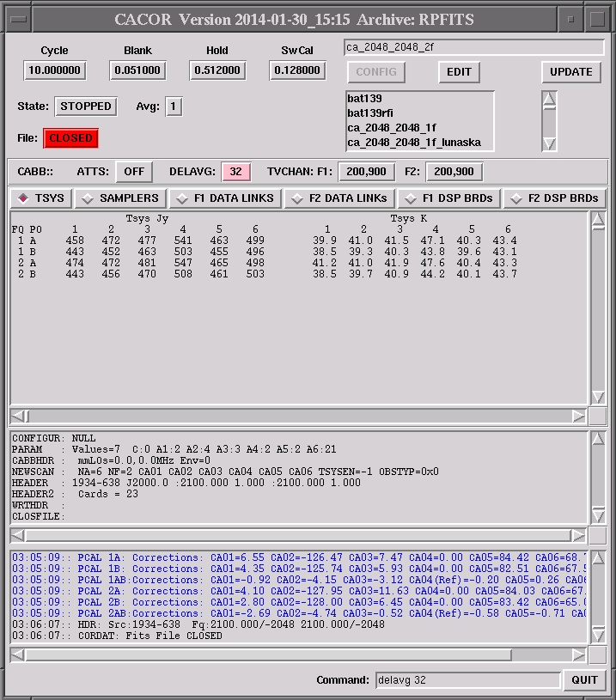Select the TSYS radio button
Screen dimensions: 616x700
pos(41,198)
